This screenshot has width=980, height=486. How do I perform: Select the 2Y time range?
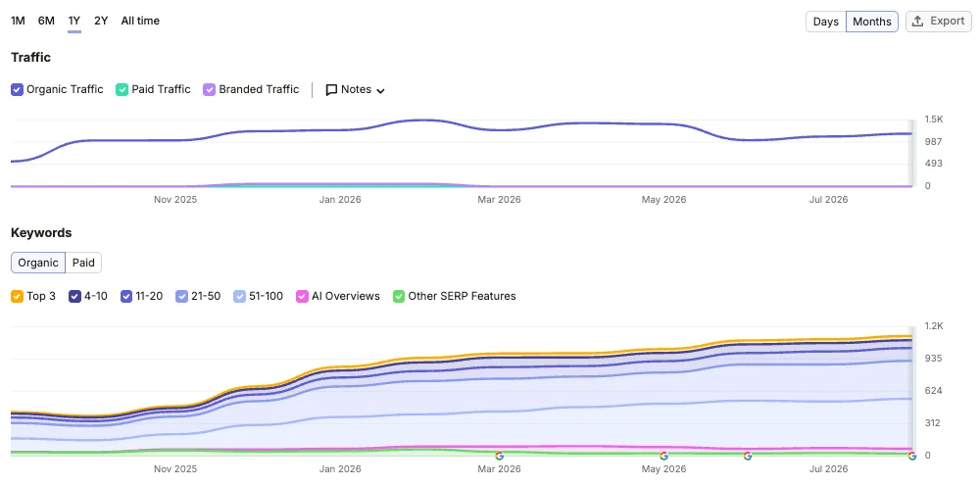point(101,21)
